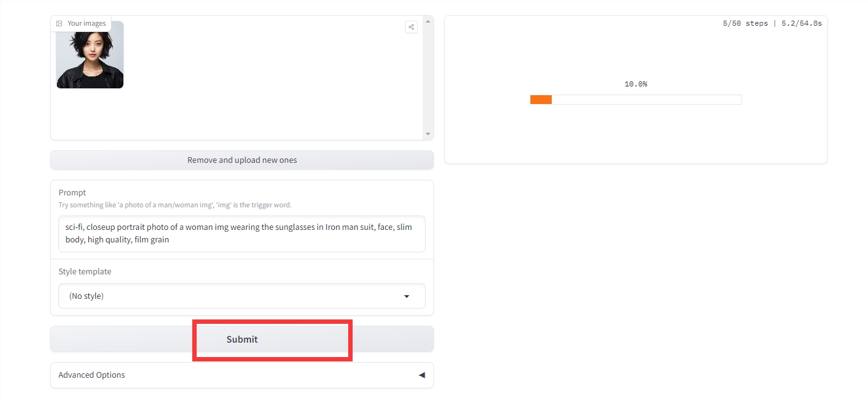This screenshot has width=868, height=399.
Task: Click the share icon in image gallery
Action: click(x=411, y=27)
